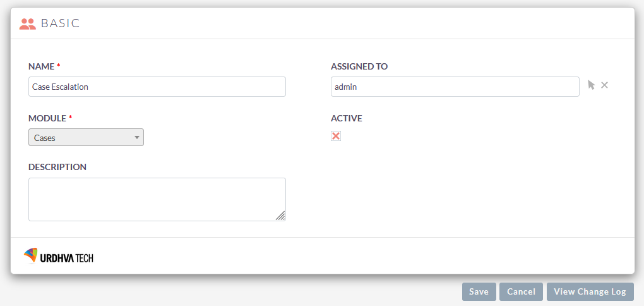Toggle the Active checkbox
The image size is (644, 306).
pos(336,136)
